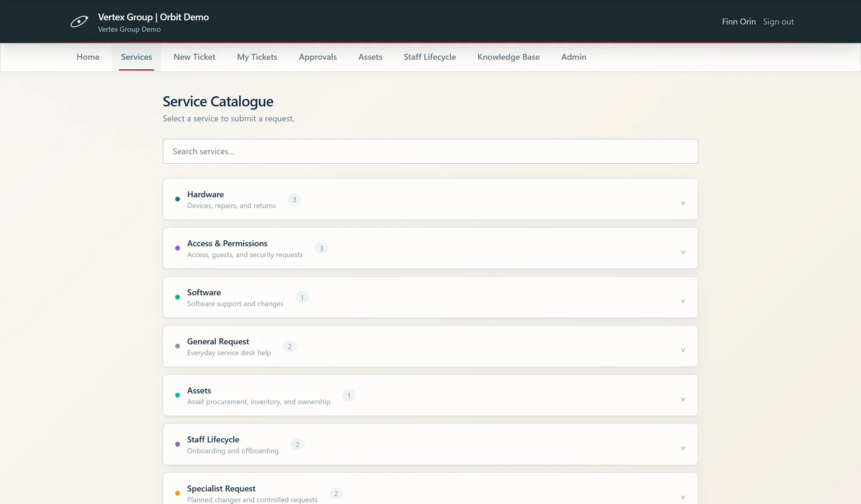The image size is (861, 504).
Task: Expand the Staff Lifecycle category chevron
Action: click(683, 448)
